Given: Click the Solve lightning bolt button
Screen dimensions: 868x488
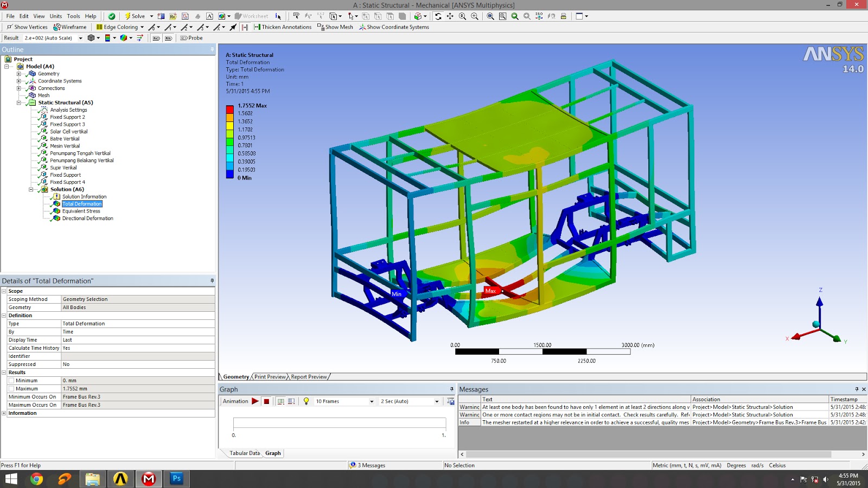Looking at the screenshot, I should pos(135,16).
